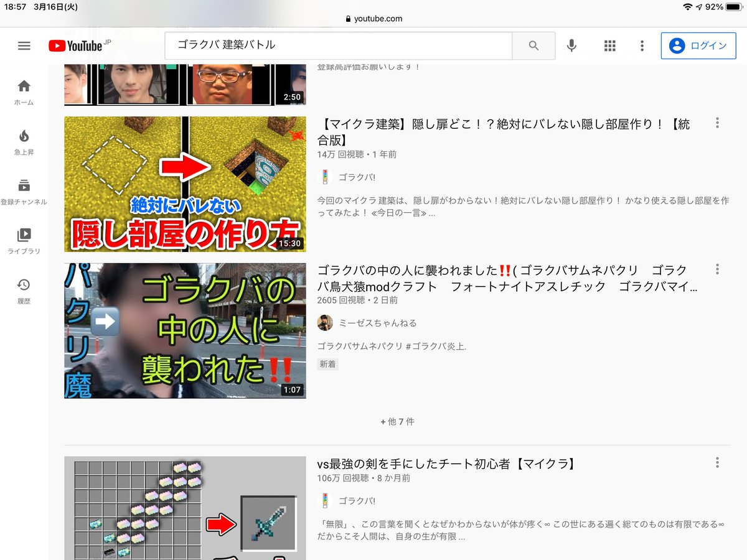Open options menu for 襲われました video
Image resolution: width=747 pixels, height=560 pixels.
[x=717, y=269]
